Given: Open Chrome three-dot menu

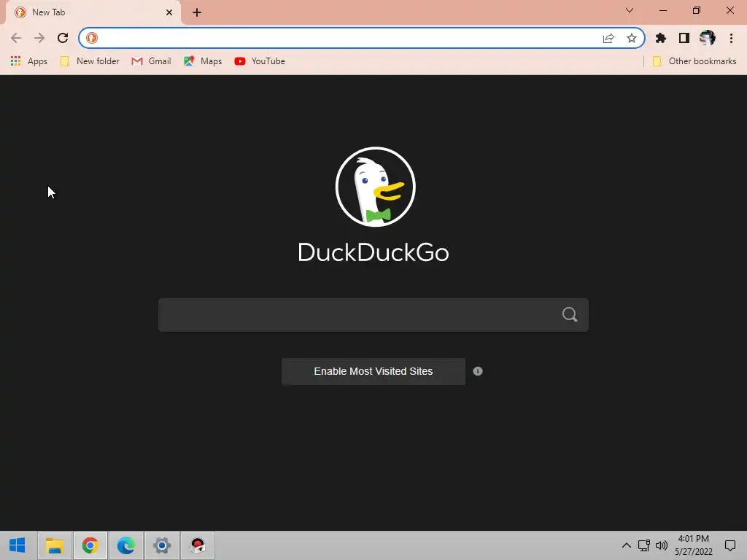Looking at the screenshot, I should click(731, 38).
